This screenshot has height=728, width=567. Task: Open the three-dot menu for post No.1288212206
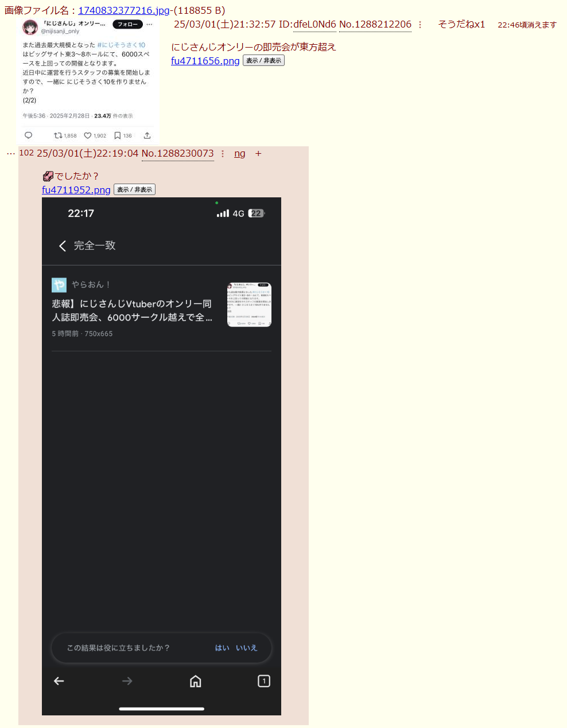coord(420,25)
